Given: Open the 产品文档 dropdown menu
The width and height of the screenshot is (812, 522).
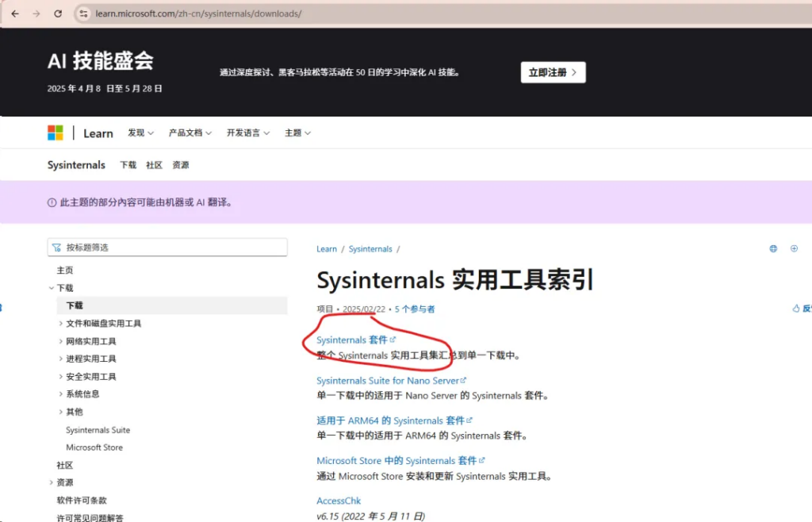Looking at the screenshot, I should click(190, 133).
